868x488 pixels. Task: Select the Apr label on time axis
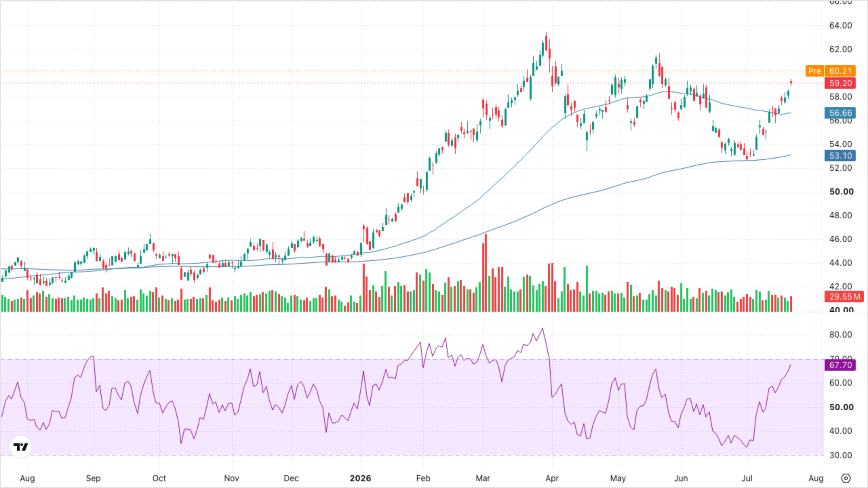coord(552,478)
